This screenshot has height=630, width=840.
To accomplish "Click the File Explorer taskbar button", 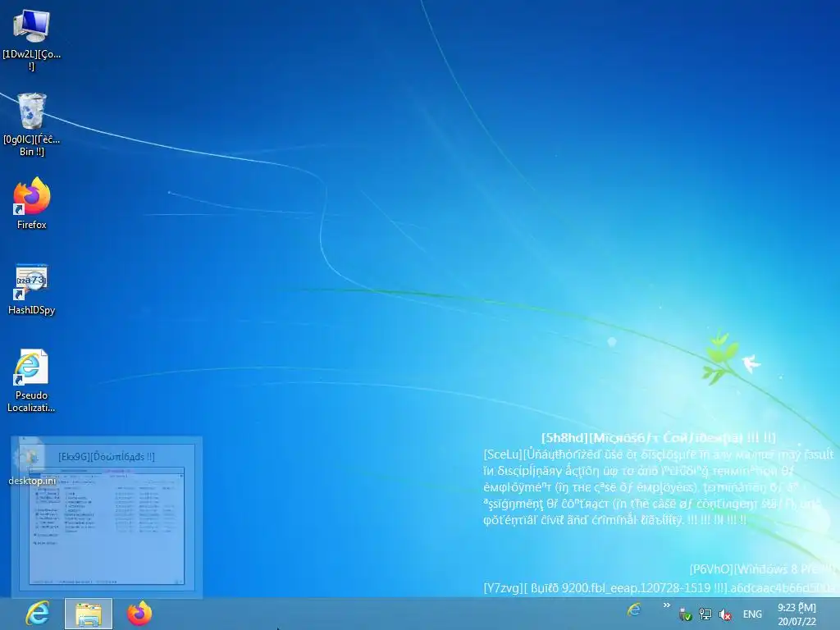I will [89, 614].
